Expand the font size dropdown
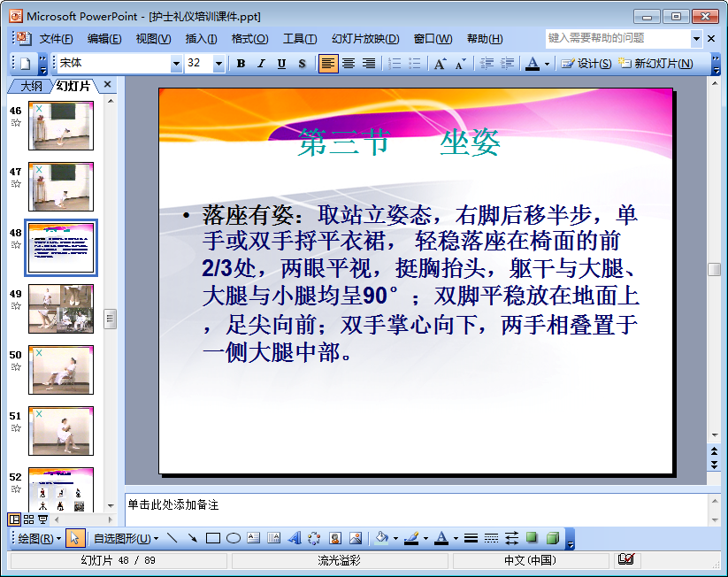Viewport: 728px width, 577px height. (x=218, y=64)
